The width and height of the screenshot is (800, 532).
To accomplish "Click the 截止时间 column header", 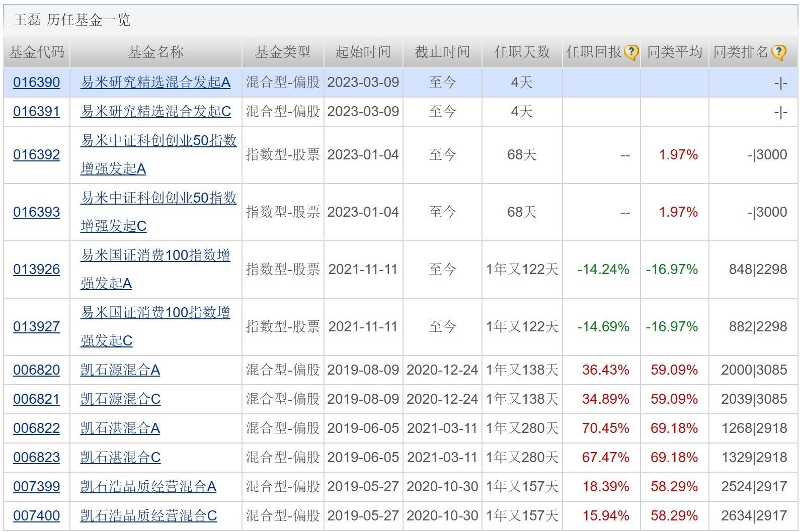I will pyautogui.click(x=442, y=52).
